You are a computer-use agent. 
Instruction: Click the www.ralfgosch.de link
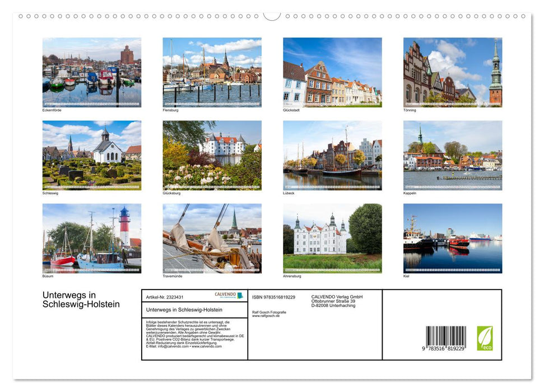click(x=266, y=316)
